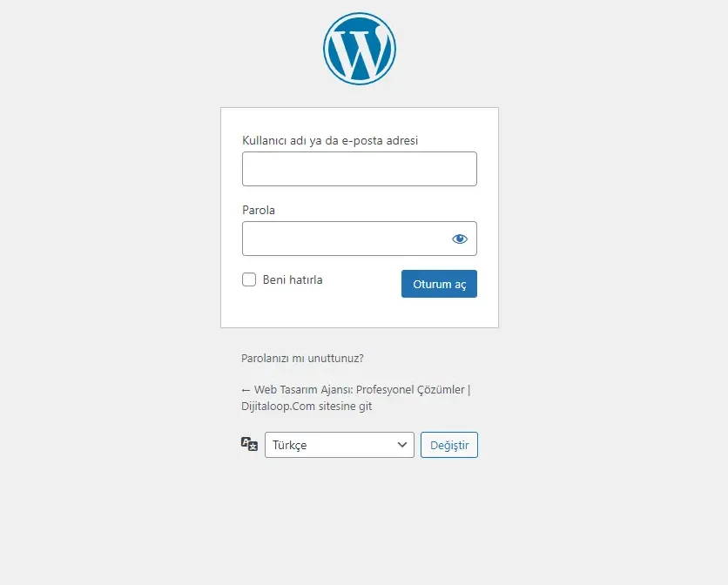Click the Kullanıcı adı ya da e-posta adresi label
The width and height of the screenshot is (728, 585).
(330, 141)
